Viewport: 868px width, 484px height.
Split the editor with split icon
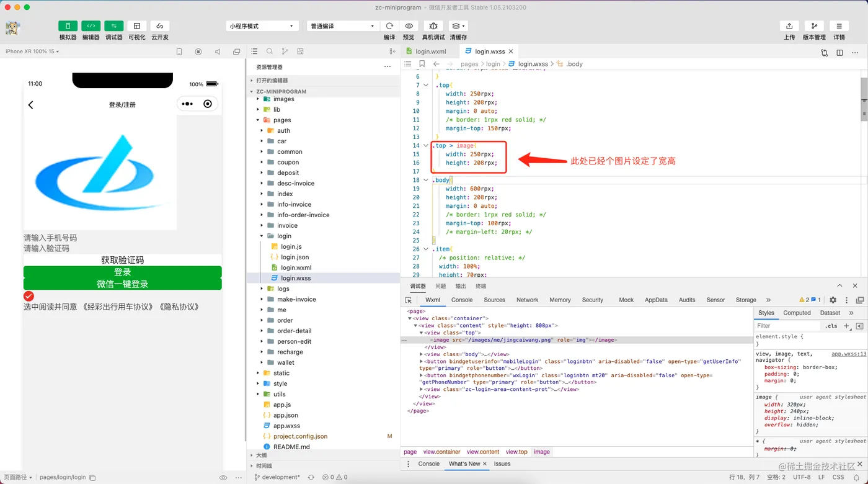[x=839, y=53]
